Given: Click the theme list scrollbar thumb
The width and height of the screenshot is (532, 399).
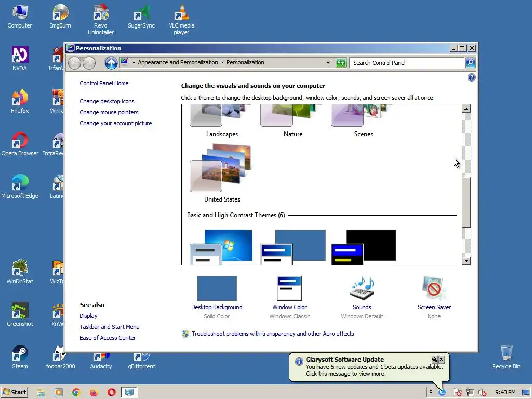Looking at the screenshot, I should 466,202.
